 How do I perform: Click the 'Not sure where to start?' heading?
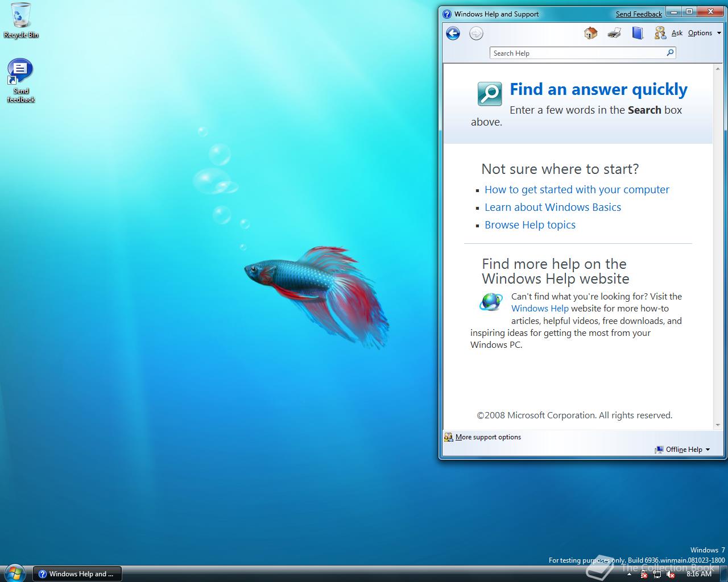point(560,169)
